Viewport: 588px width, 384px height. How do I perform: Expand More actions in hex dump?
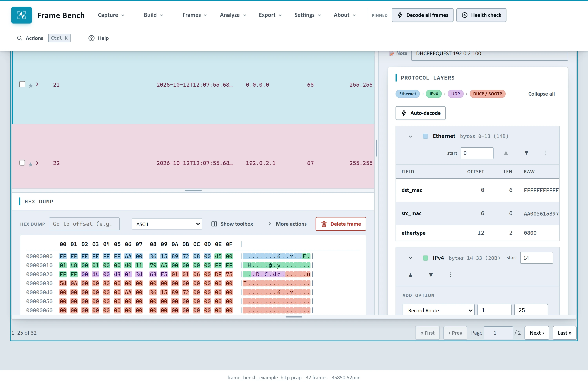tap(287, 224)
